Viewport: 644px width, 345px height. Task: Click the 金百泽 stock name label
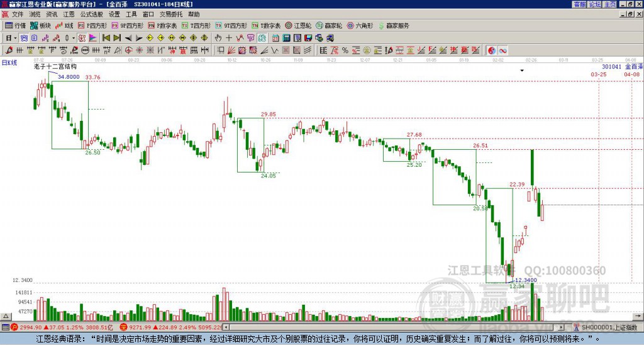tap(634, 66)
